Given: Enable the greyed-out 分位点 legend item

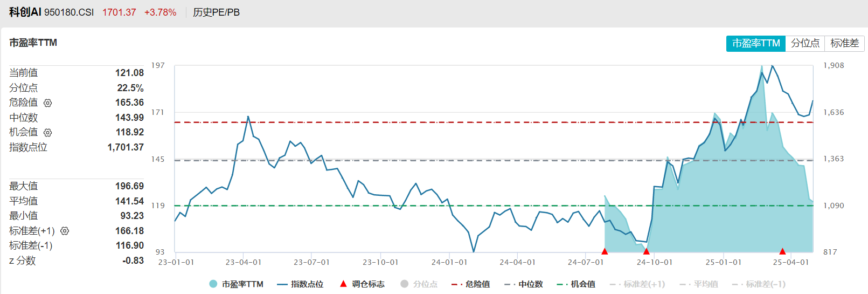Looking at the screenshot, I should click(x=419, y=284).
